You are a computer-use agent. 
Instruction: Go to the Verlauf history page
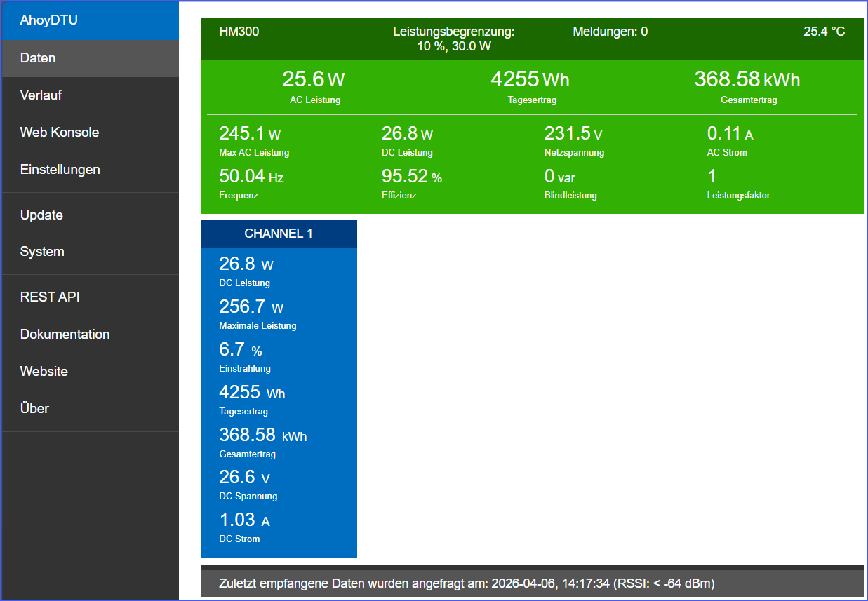click(41, 95)
